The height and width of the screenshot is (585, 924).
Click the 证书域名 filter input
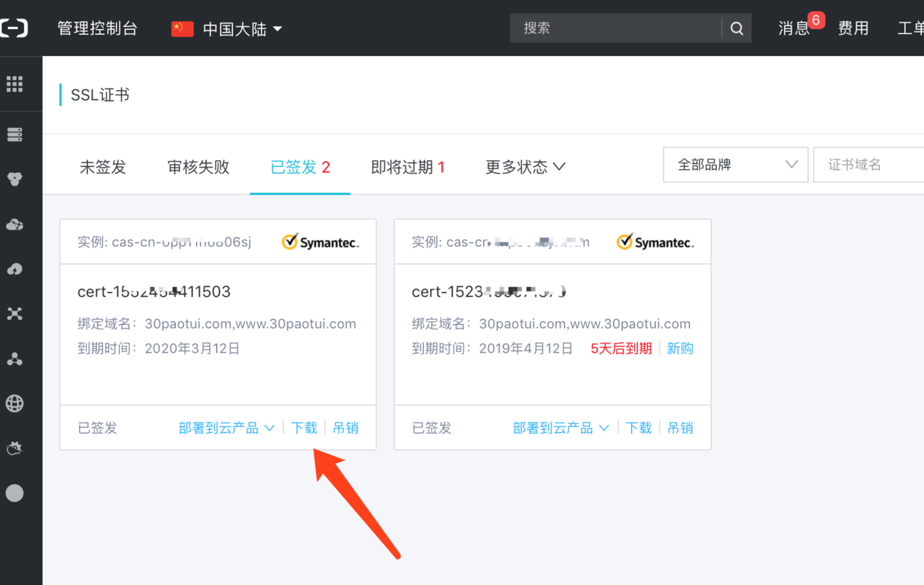point(869,165)
